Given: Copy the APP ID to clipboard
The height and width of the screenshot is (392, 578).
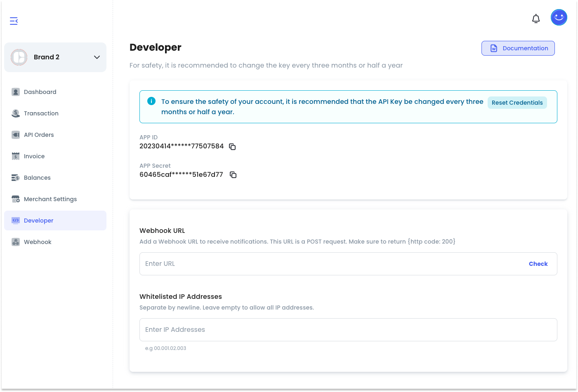Looking at the screenshot, I should 232,147.
